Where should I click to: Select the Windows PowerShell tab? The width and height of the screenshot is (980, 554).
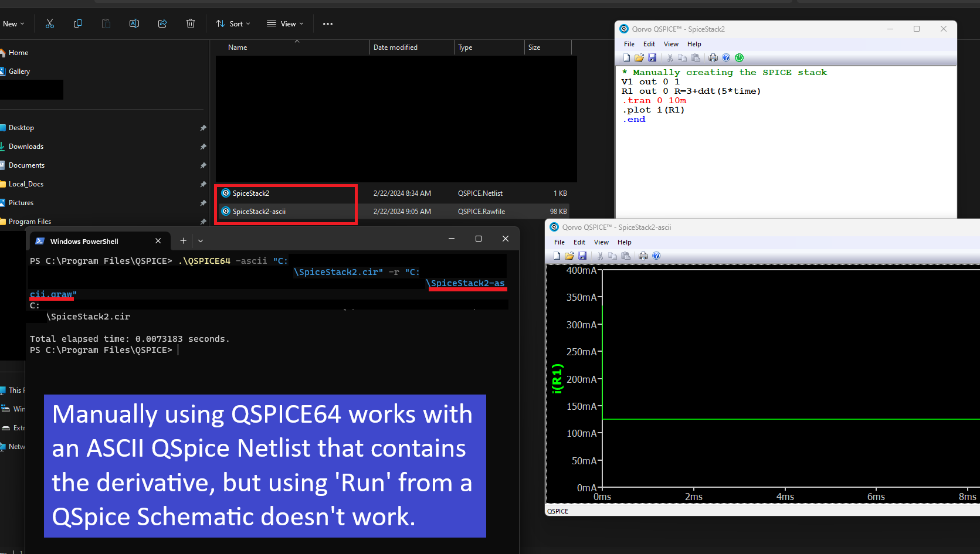coord(99,241)
